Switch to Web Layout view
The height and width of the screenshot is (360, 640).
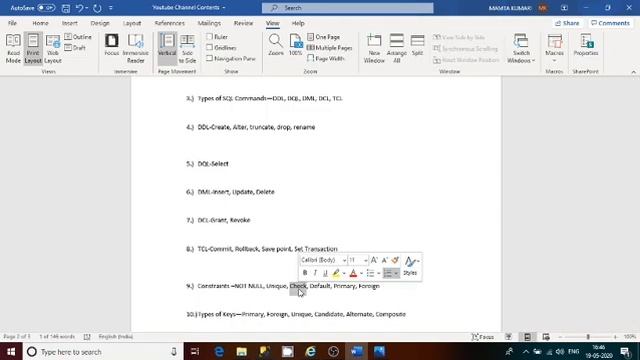53,49
